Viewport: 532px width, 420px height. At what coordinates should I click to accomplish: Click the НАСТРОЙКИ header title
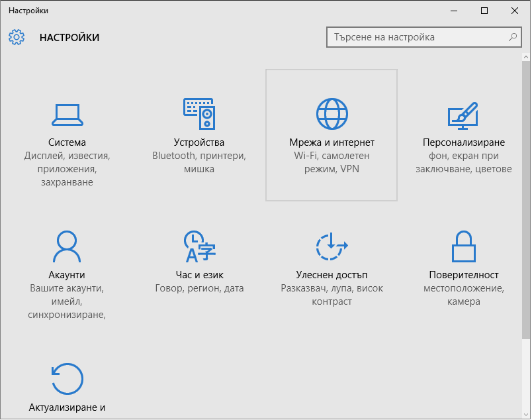pyautogui.click(x=69, y=37)
